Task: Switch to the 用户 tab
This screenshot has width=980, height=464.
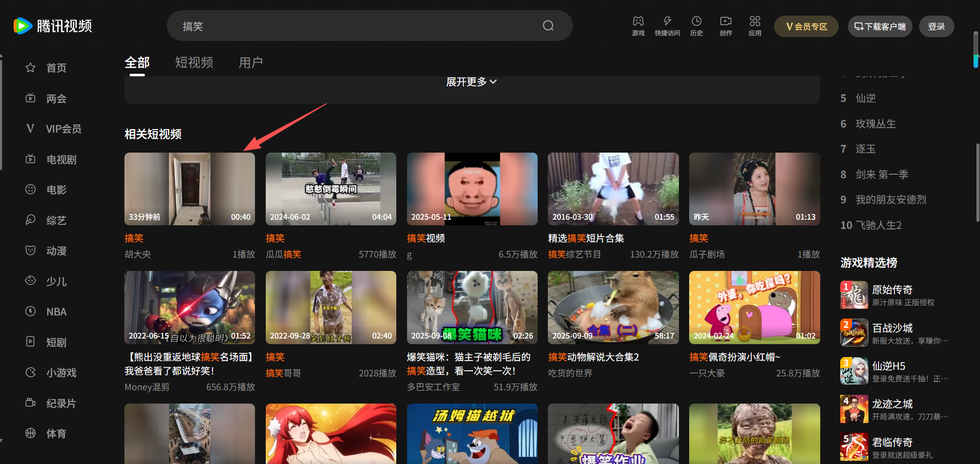Action: pos(250,62)
